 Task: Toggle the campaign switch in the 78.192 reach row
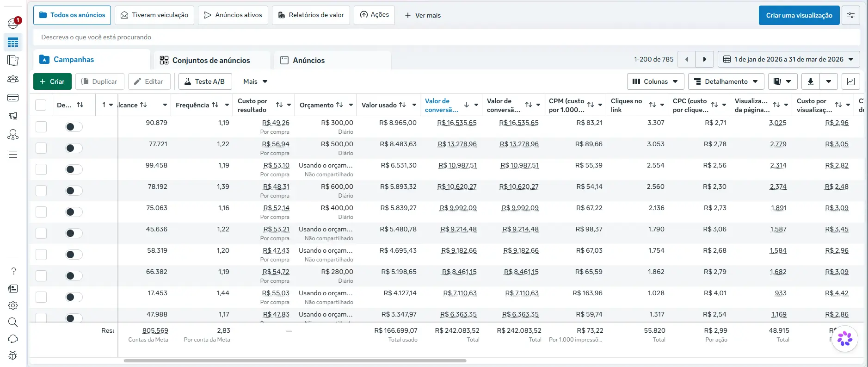tap(74, 191)
